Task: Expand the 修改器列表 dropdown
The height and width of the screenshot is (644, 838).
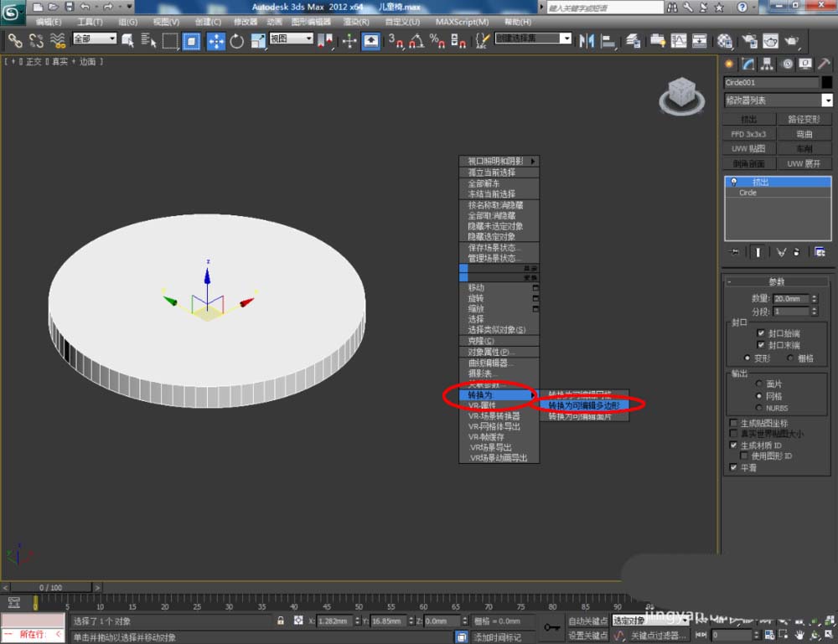Action: coord(827,100)
